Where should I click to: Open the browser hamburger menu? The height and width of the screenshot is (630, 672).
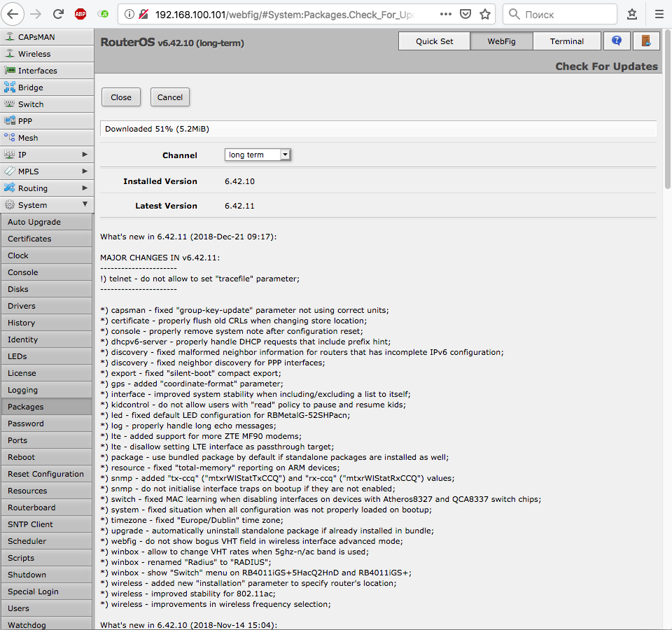click(x=659, y=14)
